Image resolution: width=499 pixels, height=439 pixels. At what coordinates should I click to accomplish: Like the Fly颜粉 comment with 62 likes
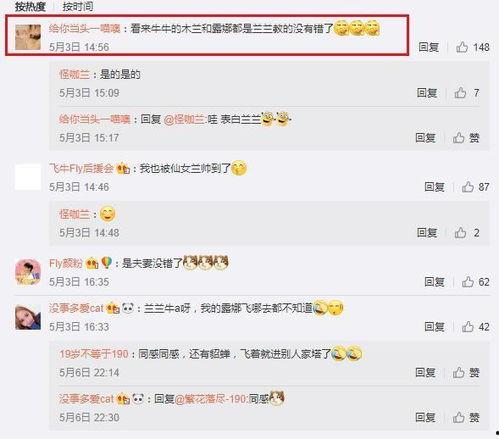coord(468,282)
